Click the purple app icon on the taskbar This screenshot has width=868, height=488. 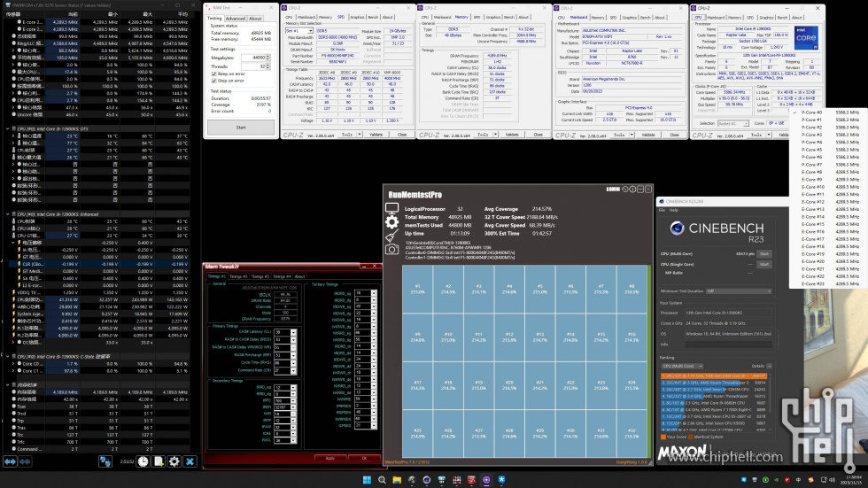486,480
